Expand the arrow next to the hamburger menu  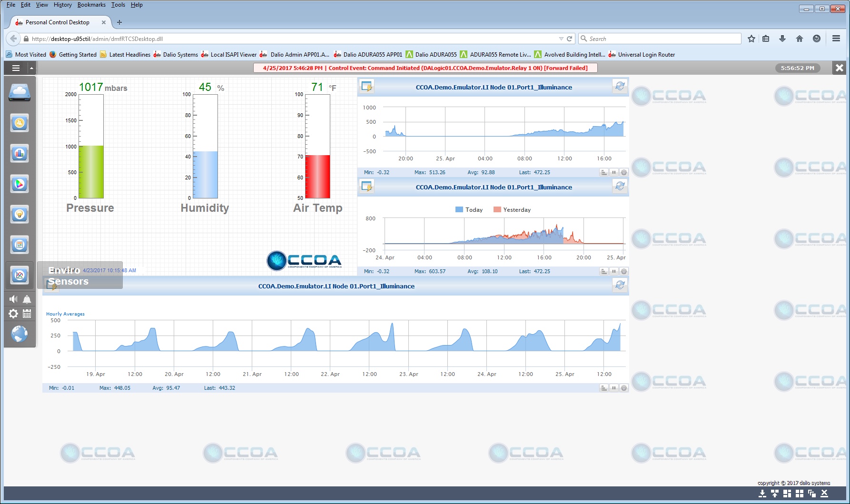[x=31, y=68]
